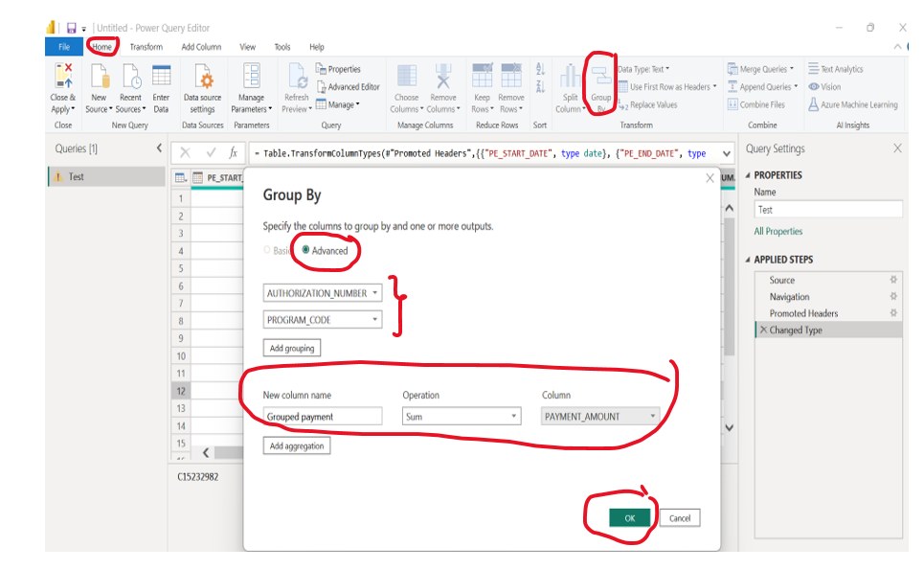The width and height of the screenshot is (924, 570).
Task: Switch to the Transform tab
Action: 146,47
